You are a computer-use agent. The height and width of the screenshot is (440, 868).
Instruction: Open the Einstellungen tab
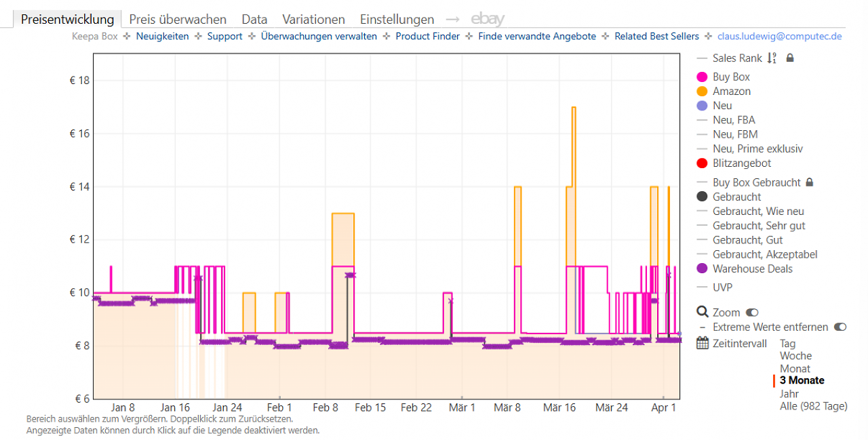[x=397, y=20]
